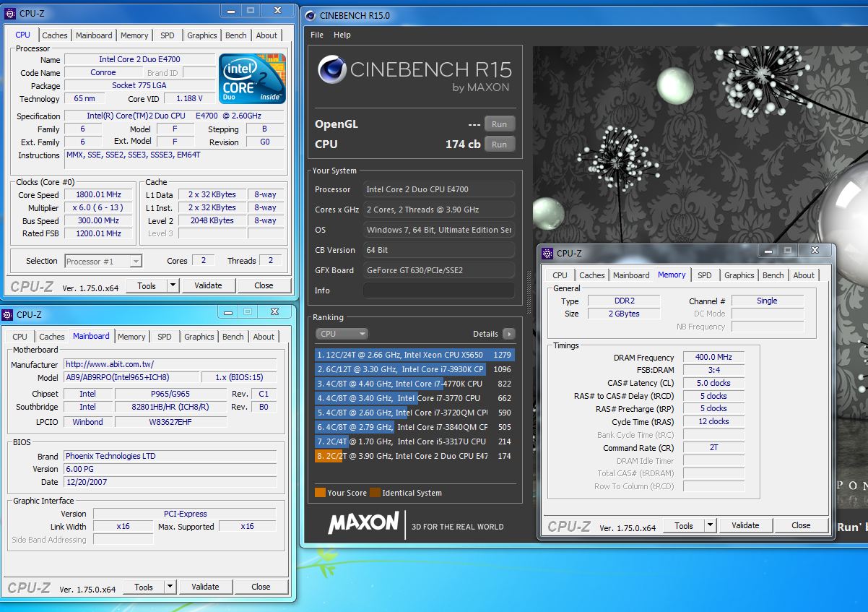This screenshot has height=612, width=868.
Task: Select the i7-4770K ranking entry
Action: coord(415,384)
